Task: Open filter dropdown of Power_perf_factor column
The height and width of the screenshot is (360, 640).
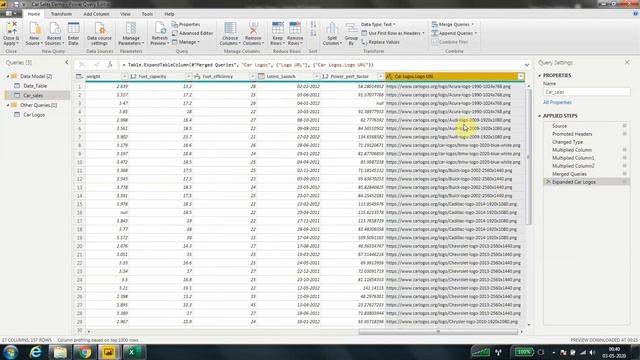Action: point(380,76)
